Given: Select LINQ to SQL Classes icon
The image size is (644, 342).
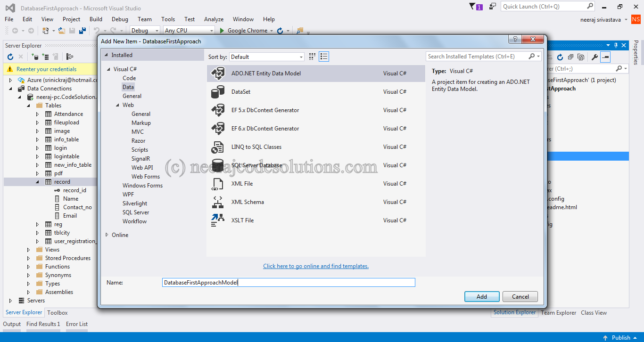Looking at the screenshot, I should click(x=218, y=147).
